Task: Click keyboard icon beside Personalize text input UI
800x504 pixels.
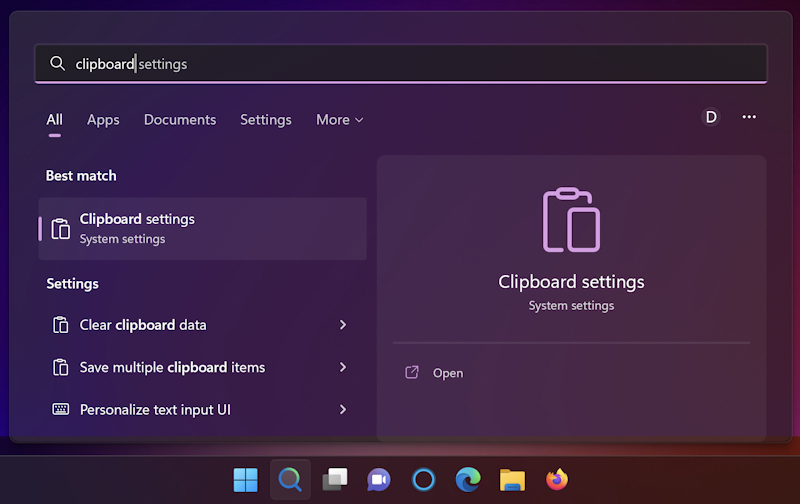Action: pos(61,409)
